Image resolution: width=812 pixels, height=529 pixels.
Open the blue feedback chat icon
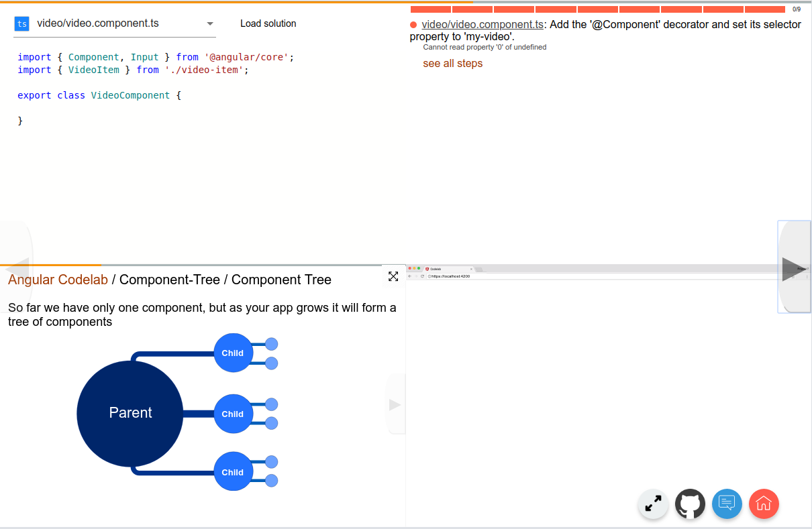pos(727,504)
